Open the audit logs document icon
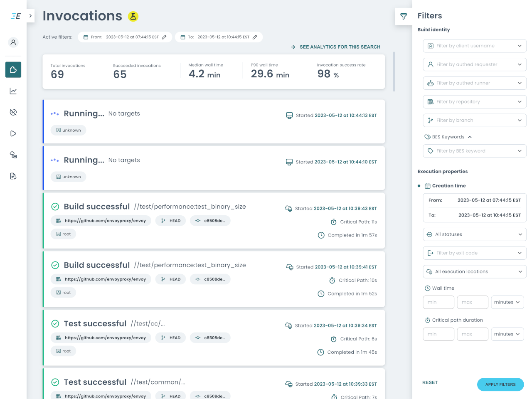532x399 pixels. coord(13,176)
